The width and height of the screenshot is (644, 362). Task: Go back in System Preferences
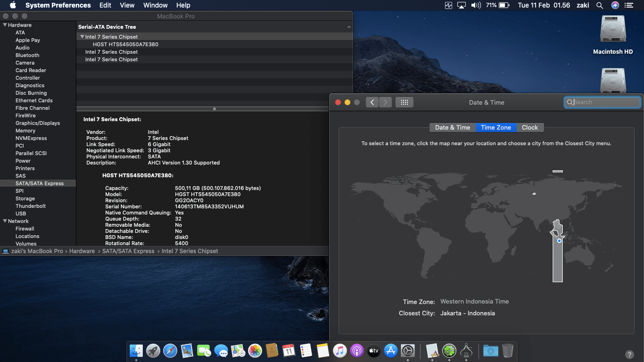[372, 102]
